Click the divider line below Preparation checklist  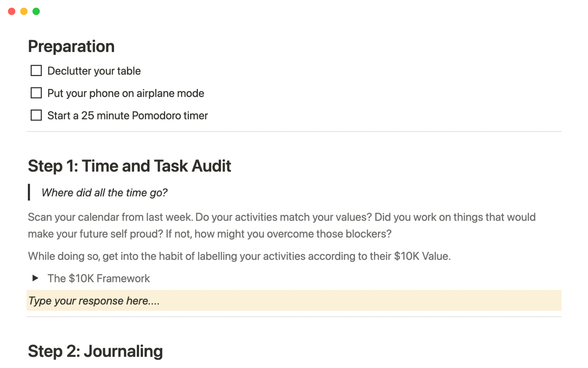pos(294,132)
